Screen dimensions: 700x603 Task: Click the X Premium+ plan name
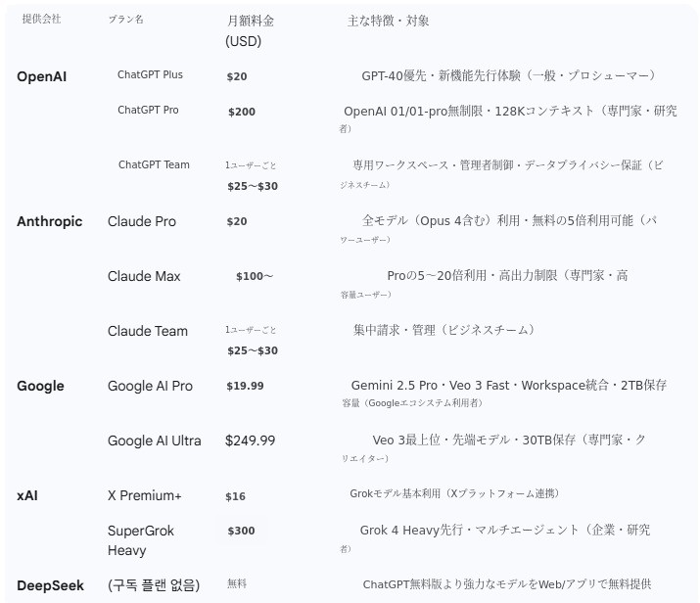coord(145,495)
